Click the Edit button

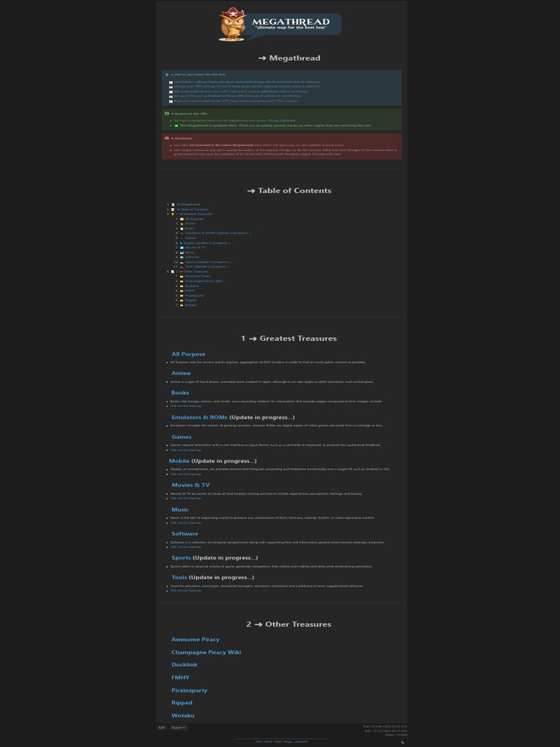(x=162, y=727)
